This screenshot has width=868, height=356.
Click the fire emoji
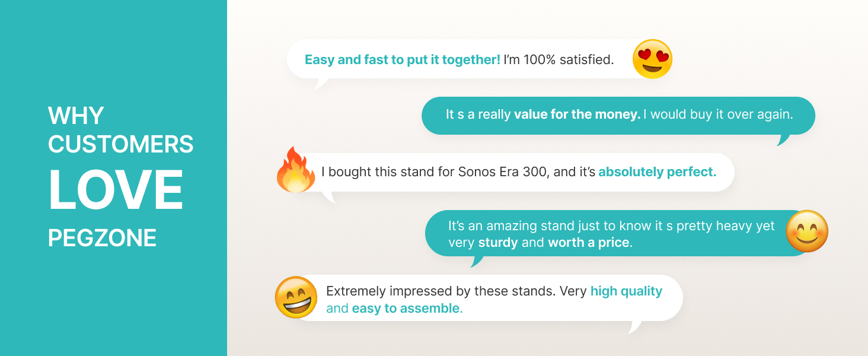pos(295,170)
